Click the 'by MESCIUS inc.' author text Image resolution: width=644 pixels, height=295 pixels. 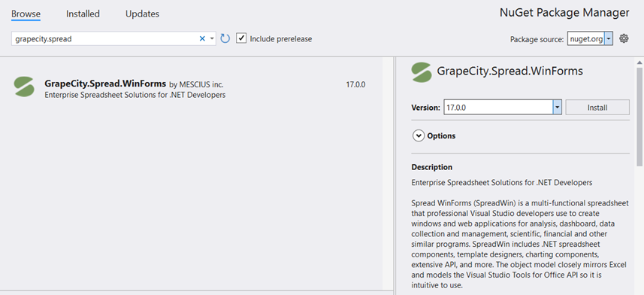(x=196, y=85)
